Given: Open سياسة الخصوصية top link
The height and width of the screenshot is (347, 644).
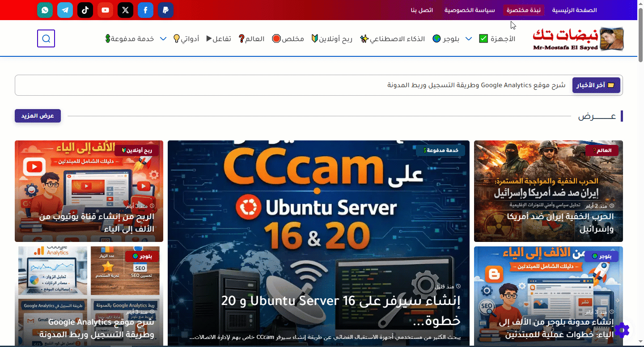Looking at the screenshot, I should (470, 10).
